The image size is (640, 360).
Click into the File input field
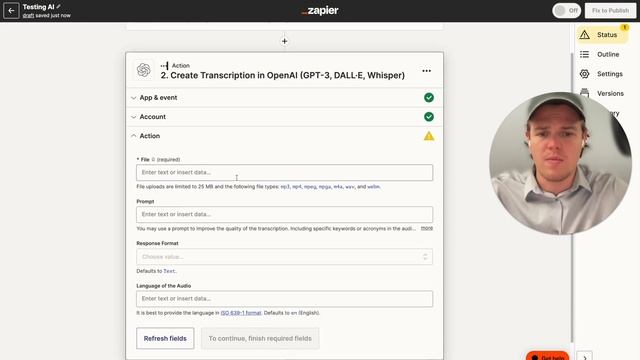coord(284,173)
